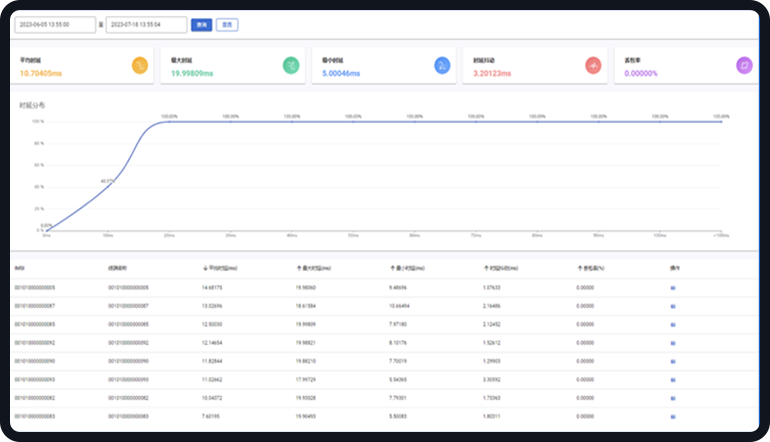Click the orange average latency card icon

[x=140, y=66]
